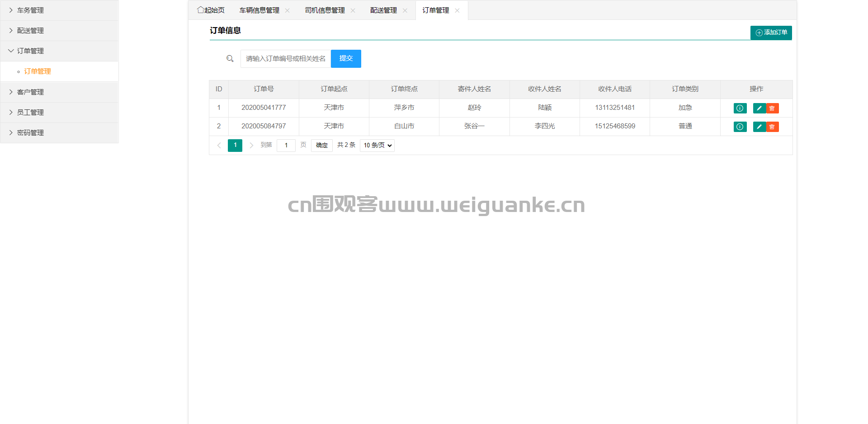Screen dimensions: 868x424
Task: Edit order 202005084797 with pencil icon
Action: coord(759,127)
